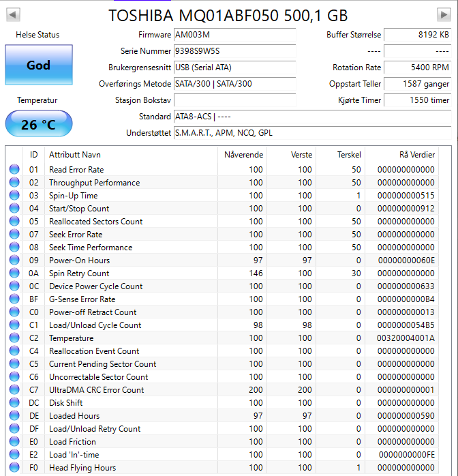Image resolution: width=458 pixels, height=476 pixels.
Task: Click the God health status button
Action: point(38,65)
